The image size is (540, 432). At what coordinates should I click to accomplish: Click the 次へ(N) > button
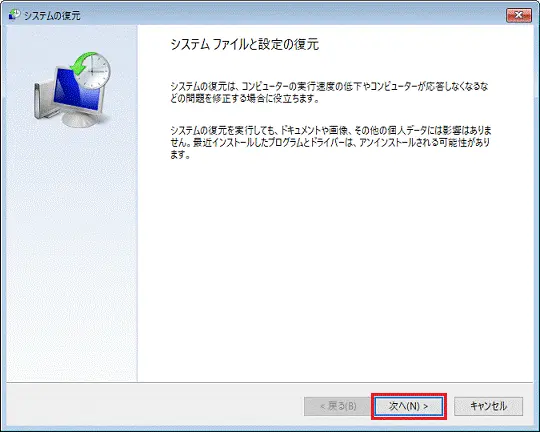pyautogui.click(x=408, y=407)
